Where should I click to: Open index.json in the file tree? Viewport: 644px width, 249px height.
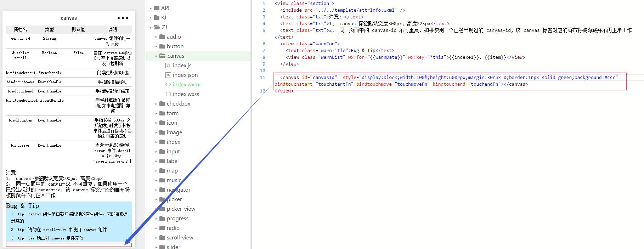(x=185, y=75)
